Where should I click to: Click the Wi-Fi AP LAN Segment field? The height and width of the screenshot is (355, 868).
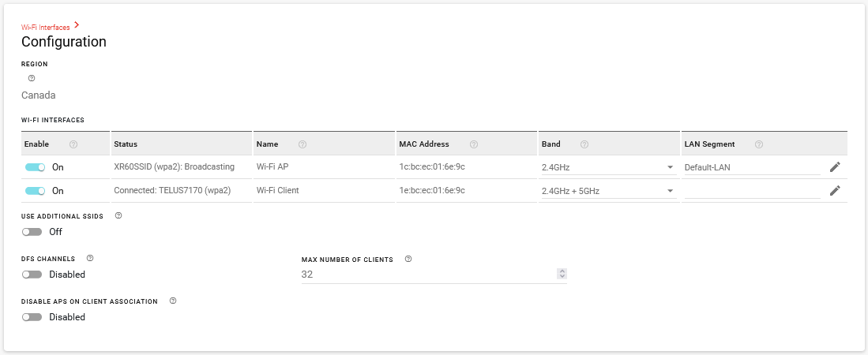click(x=751, y=167)
